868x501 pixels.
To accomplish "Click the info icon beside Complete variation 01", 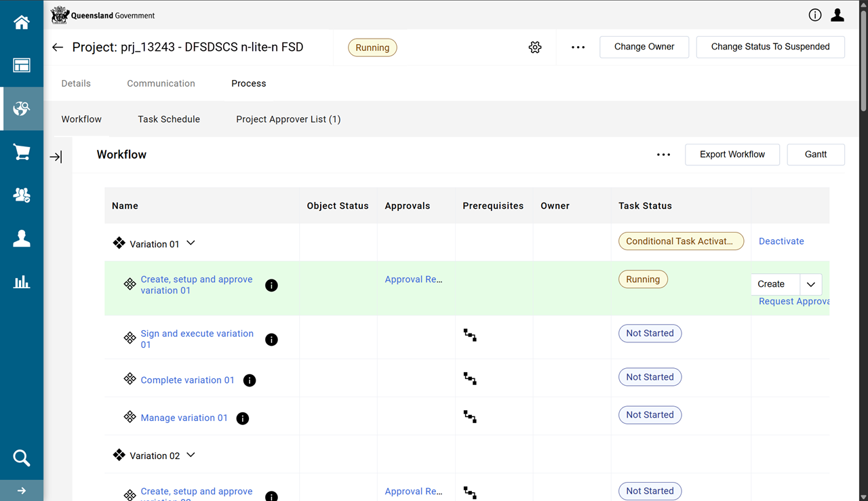I will click(250, 380).
